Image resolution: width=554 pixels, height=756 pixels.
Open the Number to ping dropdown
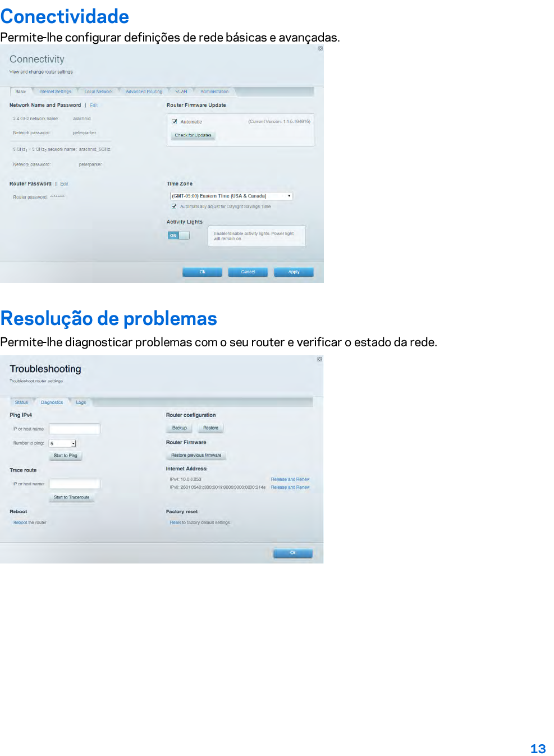[x=62, y=443]
